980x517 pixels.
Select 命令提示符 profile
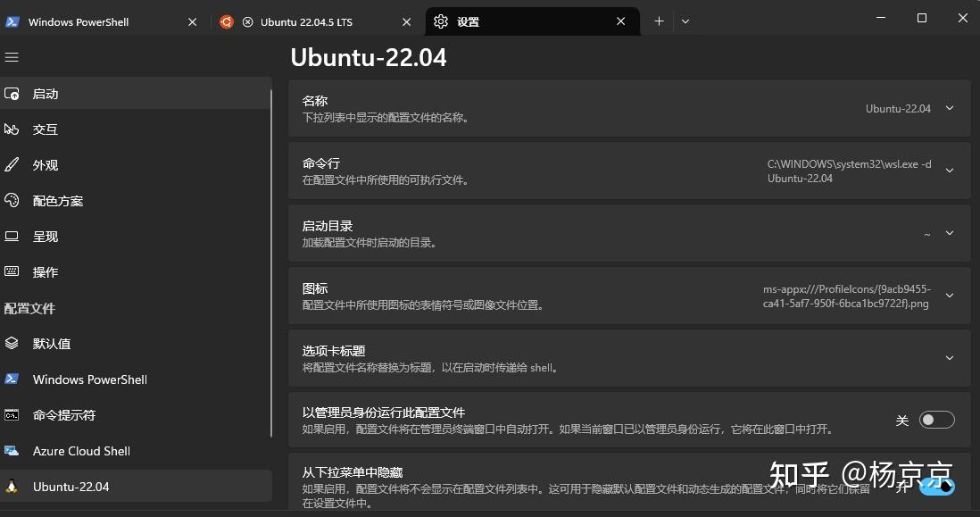[136, 415]
